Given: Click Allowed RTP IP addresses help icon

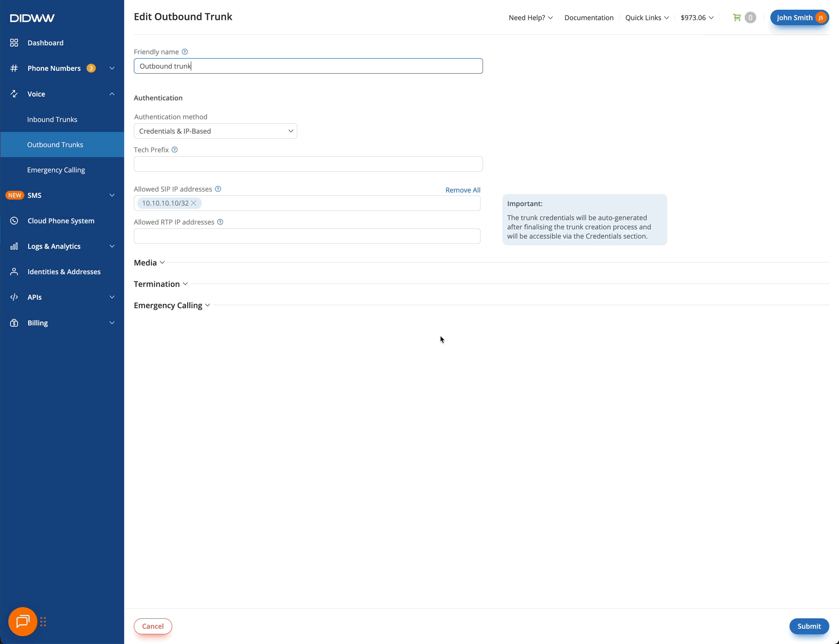Looking at the screenshot, I should [220, 222].
